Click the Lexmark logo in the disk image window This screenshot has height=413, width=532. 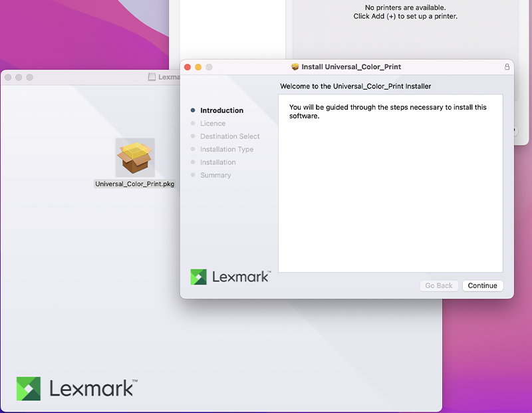[77, 388]
